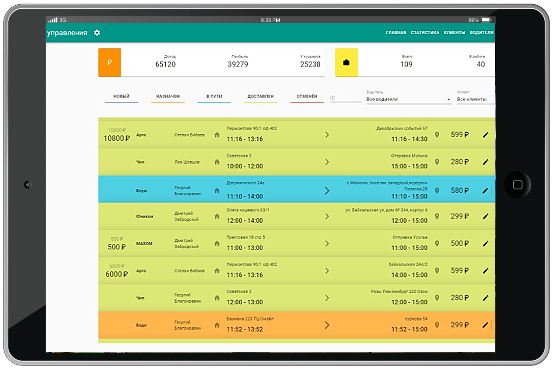
Task: Open the Все водители driver dropdown
Action: [x=408, y=99]
